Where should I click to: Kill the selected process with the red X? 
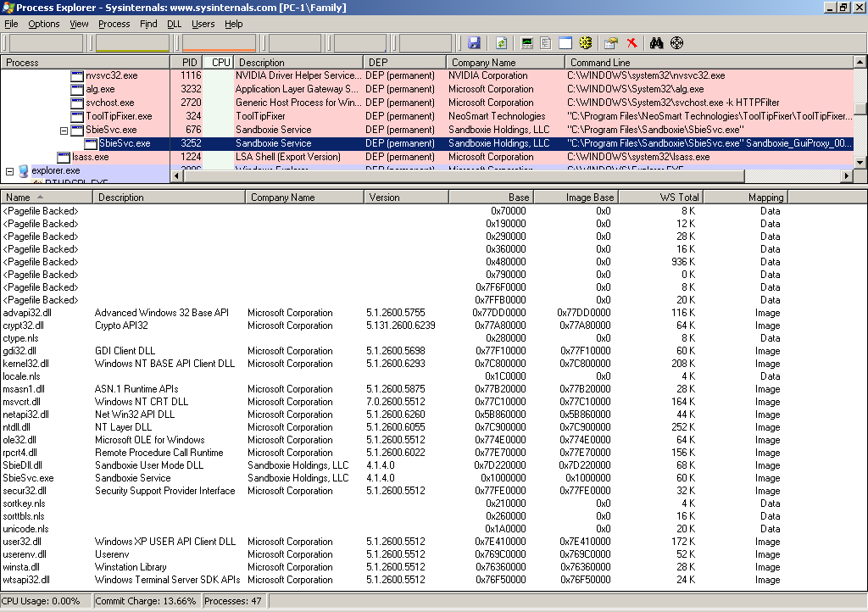632,43
